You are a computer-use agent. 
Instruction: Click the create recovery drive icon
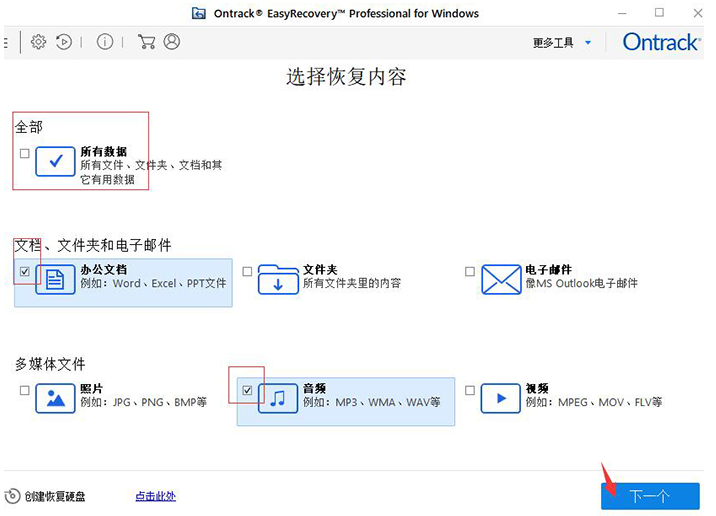pos(12,496)
